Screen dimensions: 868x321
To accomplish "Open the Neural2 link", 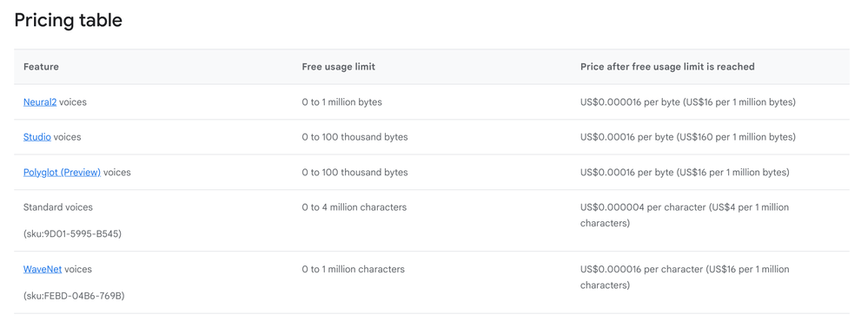I will pos(40,102).
